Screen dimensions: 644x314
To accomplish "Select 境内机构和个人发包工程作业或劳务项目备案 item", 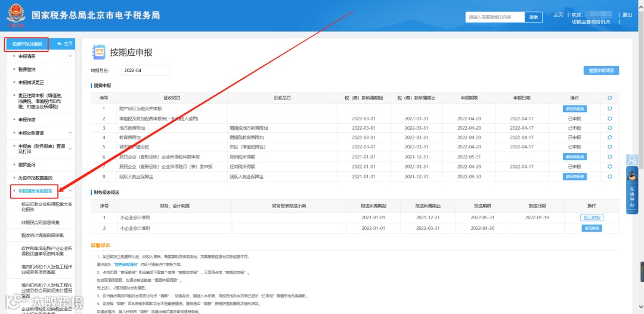I will pyautogui.click(x=47, y=269).
